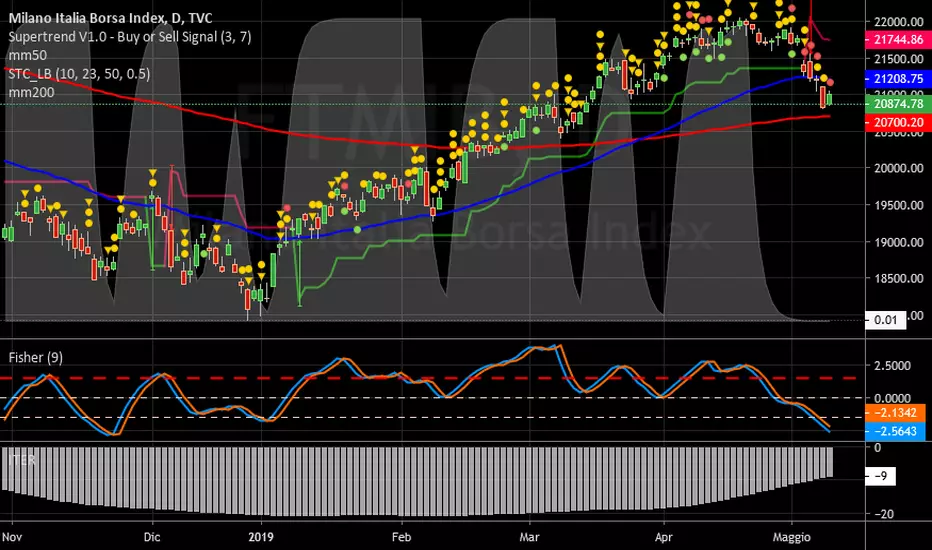Click the 18500.00 price axis label

[899, 278]
